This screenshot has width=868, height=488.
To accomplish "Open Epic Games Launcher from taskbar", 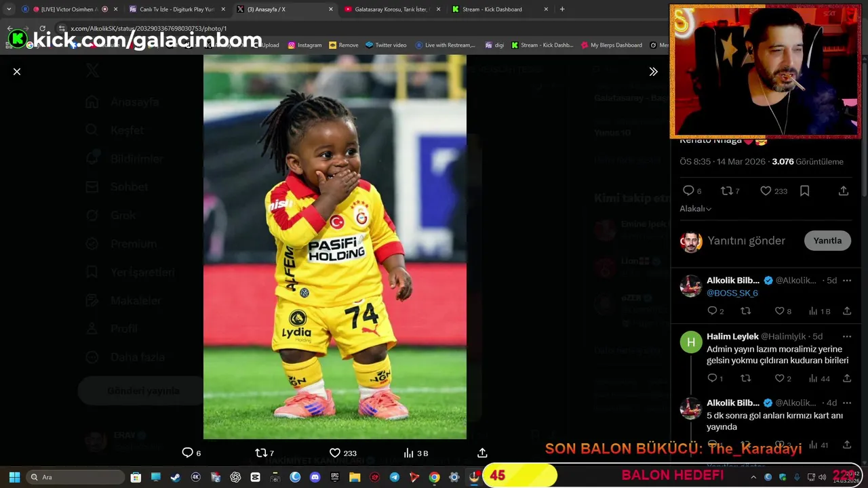I will click(335, 477).
